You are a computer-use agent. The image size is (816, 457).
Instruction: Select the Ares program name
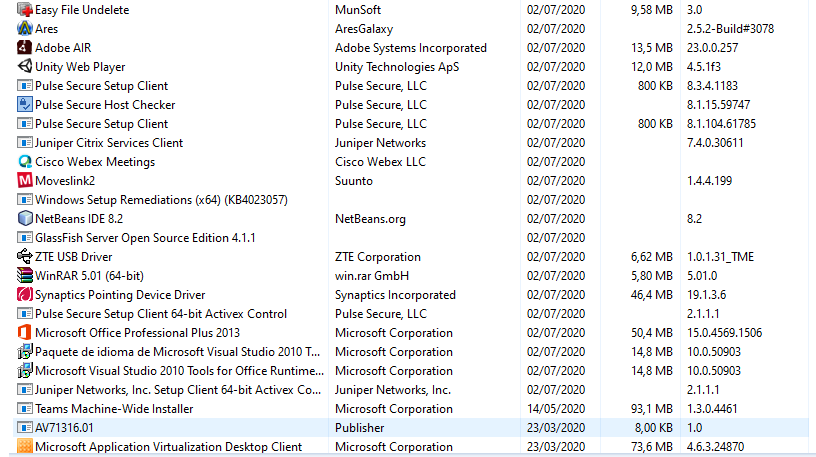(47, 29)
